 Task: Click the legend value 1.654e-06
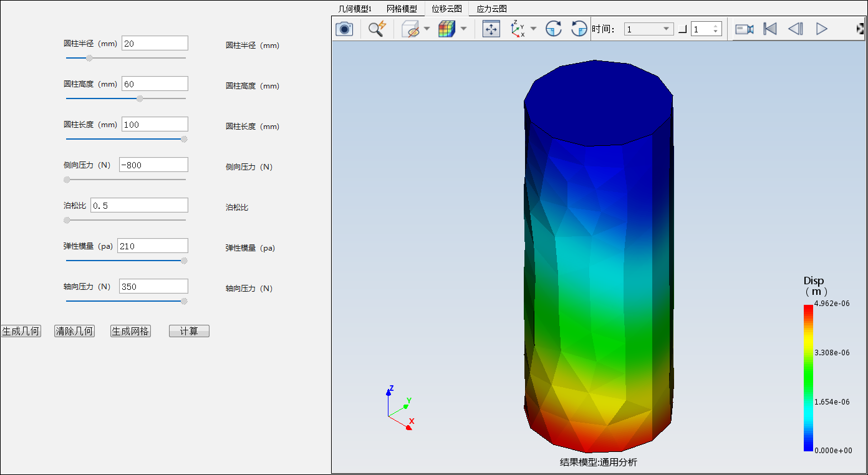click(832, 401)
